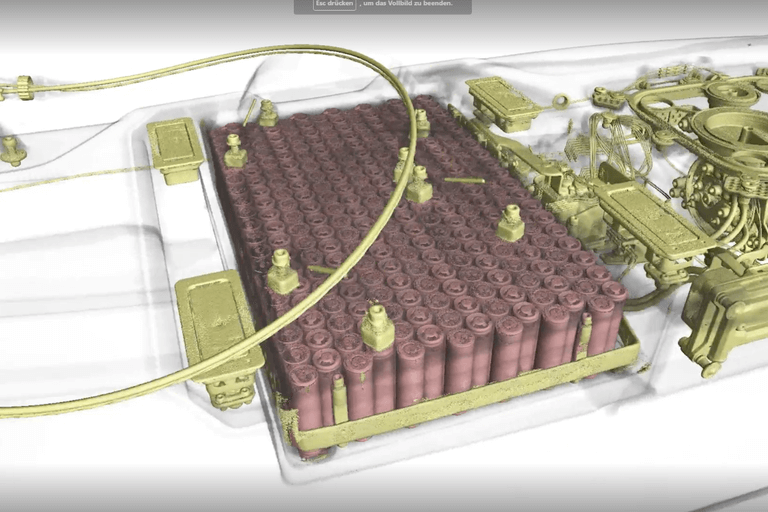Select the front-most bolt on the battery pack

pos(377,327)
